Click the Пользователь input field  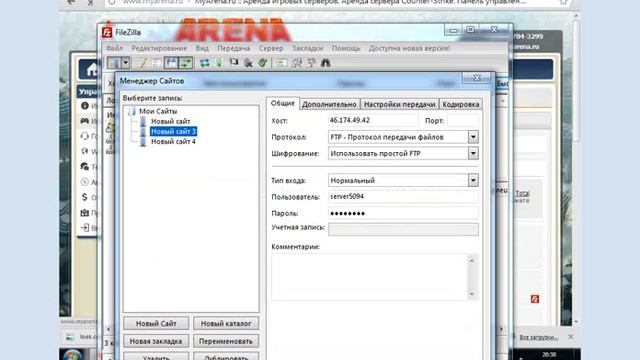coord(403,197)
